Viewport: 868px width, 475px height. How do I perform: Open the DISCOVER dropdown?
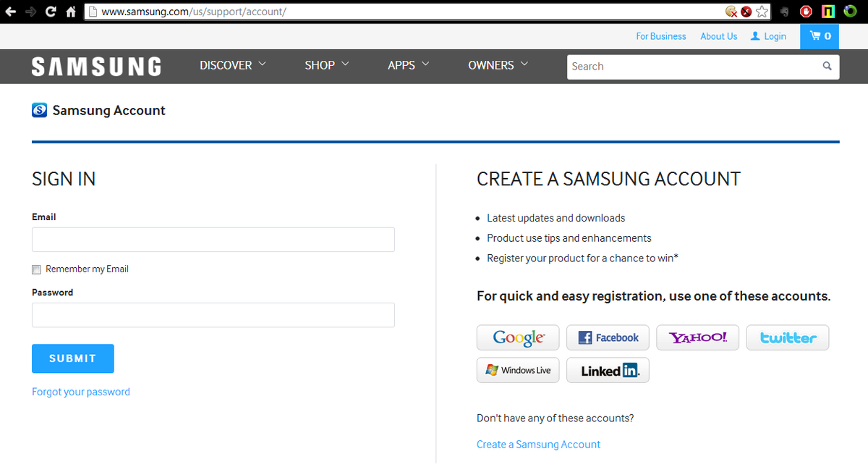coord(232,65)
